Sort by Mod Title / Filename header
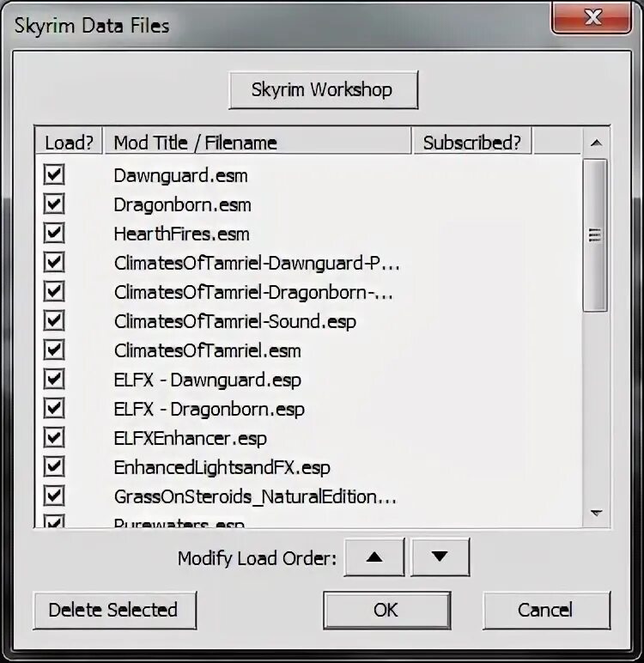The image size is (644, 663). pos(258,141)
